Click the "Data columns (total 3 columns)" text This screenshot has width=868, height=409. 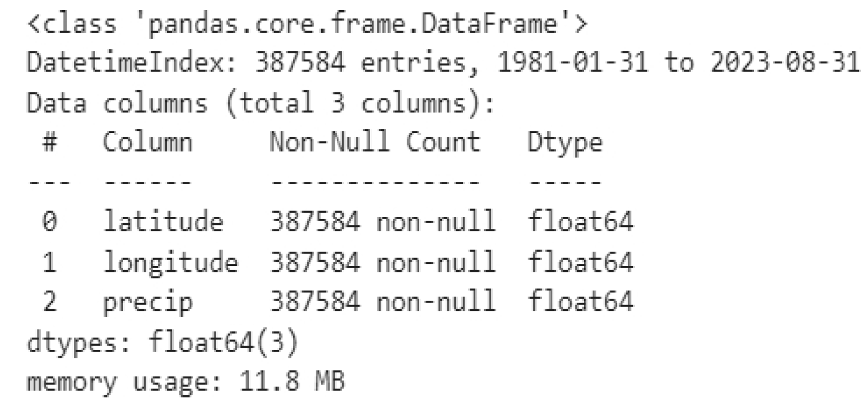pos(261,103)
